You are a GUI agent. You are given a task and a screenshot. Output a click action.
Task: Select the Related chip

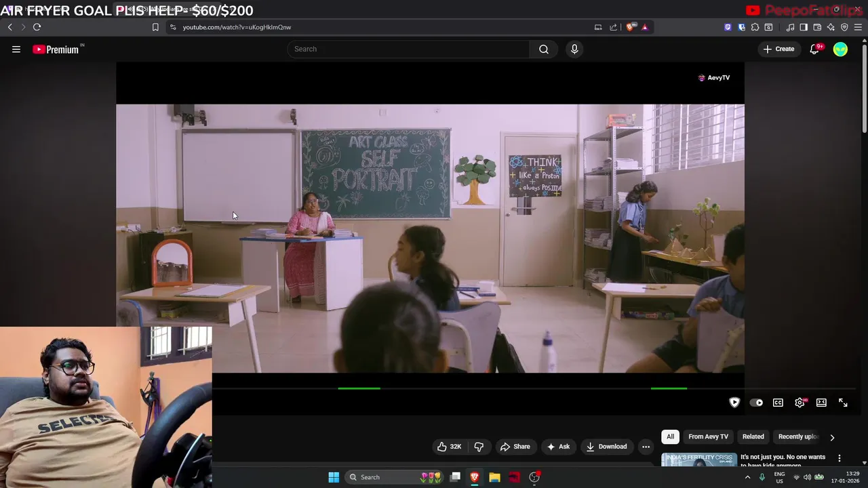point(753,436)
